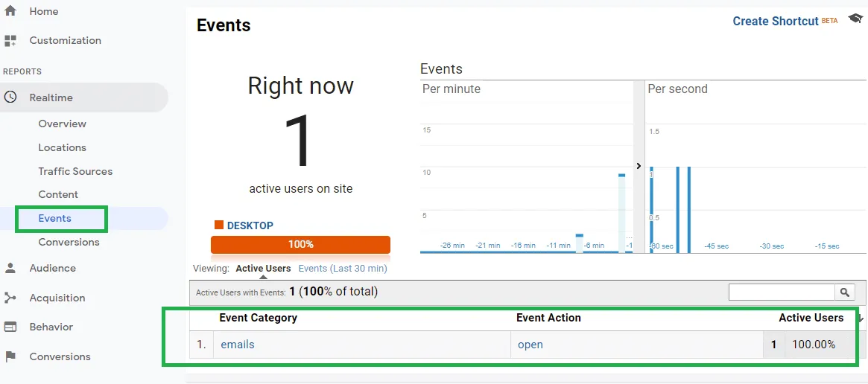Click the tallest bar in Per minute chart
The image size is (868, 384).
point(621,213)
